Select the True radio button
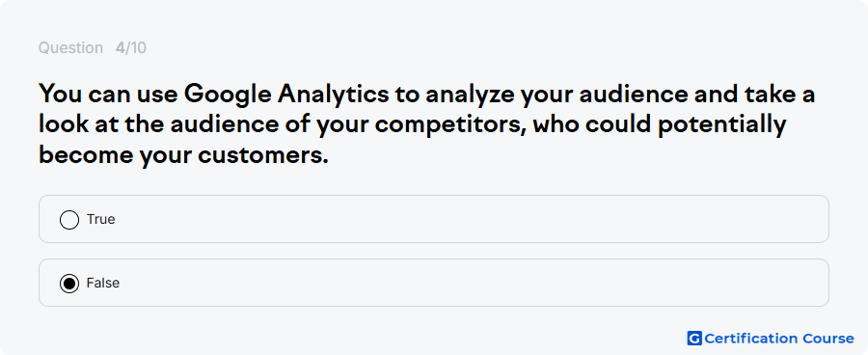The width and height of the screenshot is (868, 355). click(69, 219)
